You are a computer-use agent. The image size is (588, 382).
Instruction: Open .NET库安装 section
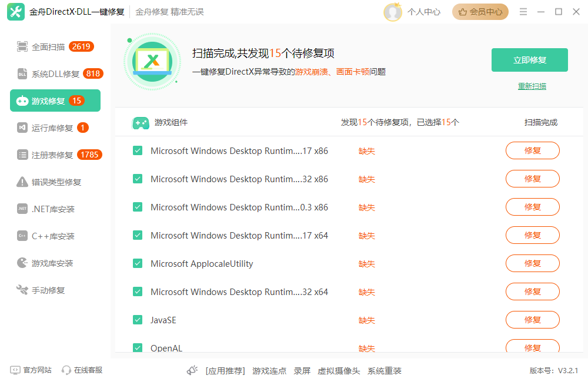click(x=55, y=209)
